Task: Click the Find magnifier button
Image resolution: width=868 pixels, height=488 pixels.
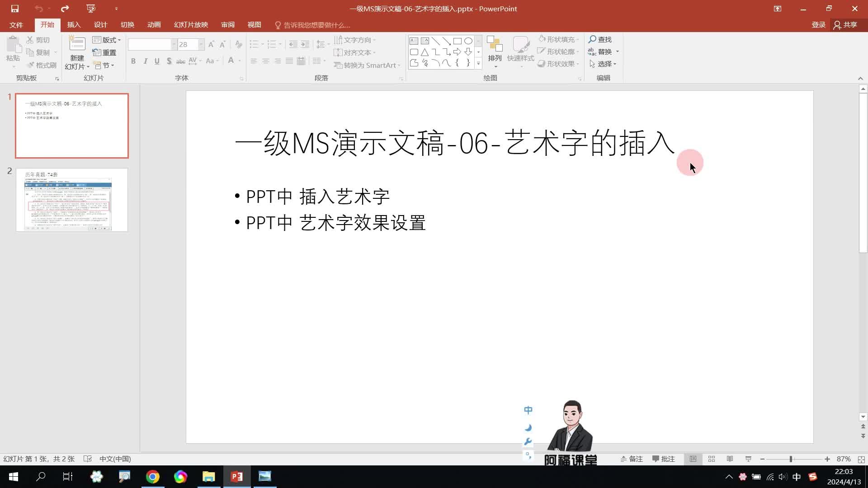Action: pyautogui.click(x=600, y=39)
